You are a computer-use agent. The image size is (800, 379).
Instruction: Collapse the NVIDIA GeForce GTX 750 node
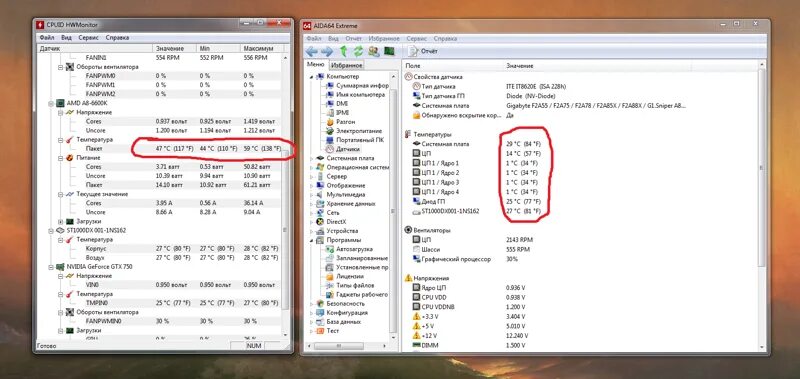[51, 267]
